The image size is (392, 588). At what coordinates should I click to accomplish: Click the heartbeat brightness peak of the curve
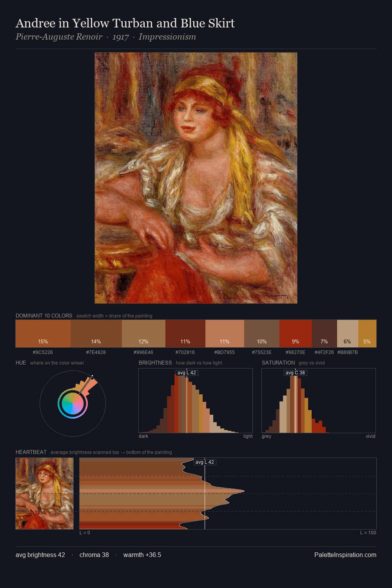point(244,491)
